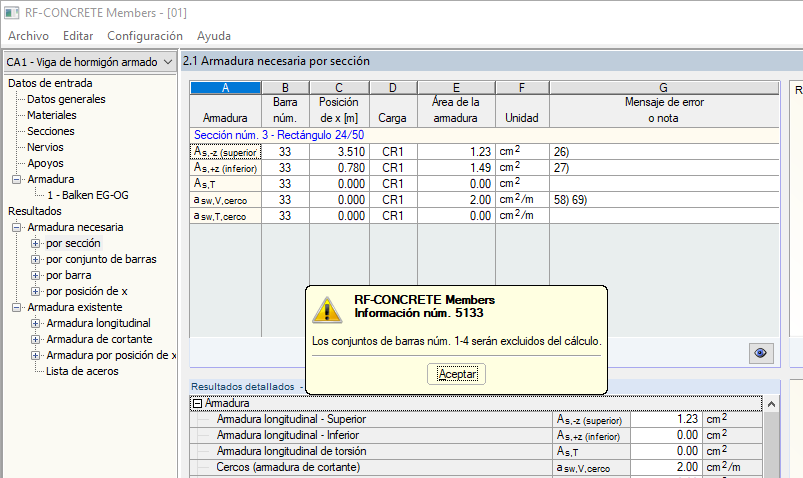Select Materiales in the navigator

point(52,115)
